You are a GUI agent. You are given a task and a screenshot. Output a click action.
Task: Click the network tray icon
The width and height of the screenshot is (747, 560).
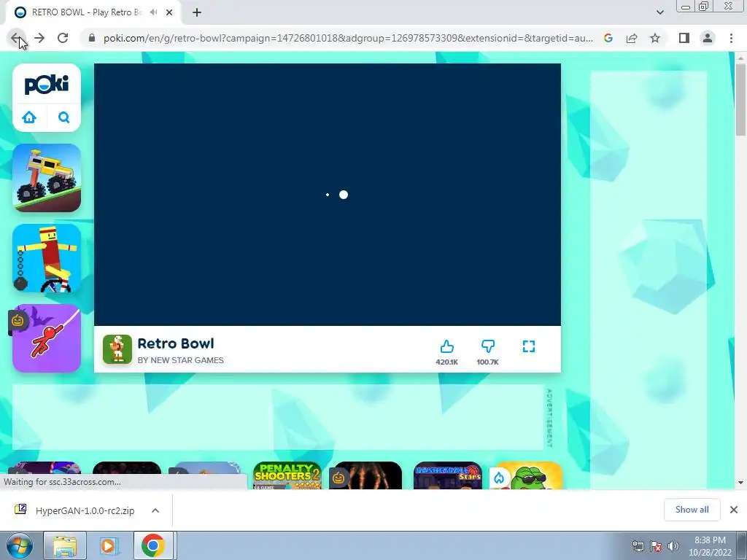coord(638,546)
